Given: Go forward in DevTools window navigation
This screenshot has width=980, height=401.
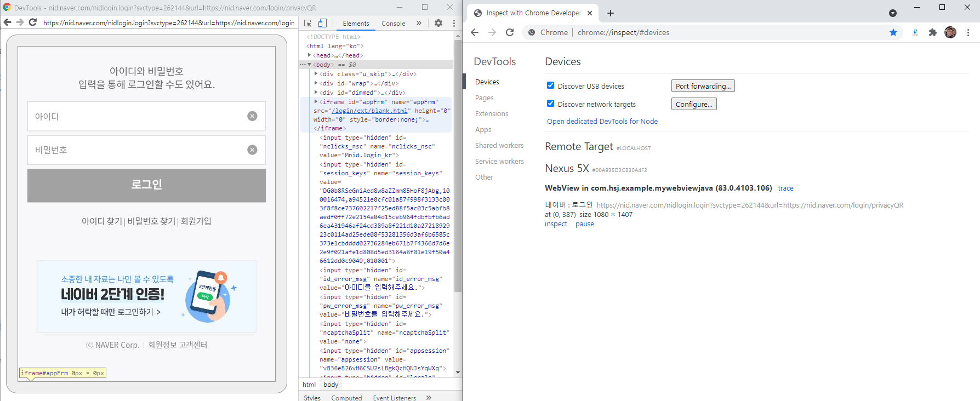Looking at the screenshot, I should [x=20, y=22].
